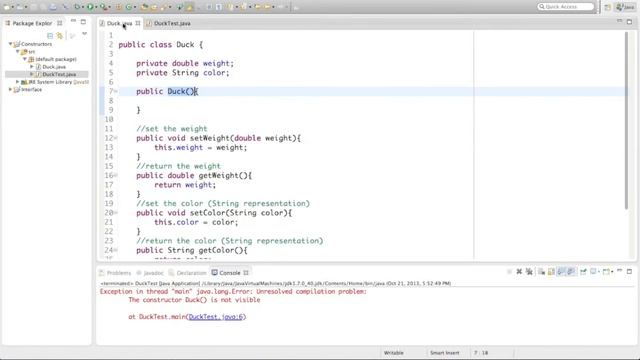Collapse the src folder node
The height and width of the screenshot is (360, 640).
coord(18,51)
